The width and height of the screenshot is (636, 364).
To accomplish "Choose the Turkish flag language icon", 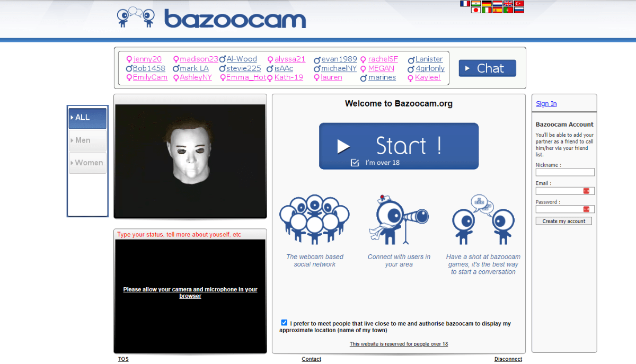I will [519, 4].
